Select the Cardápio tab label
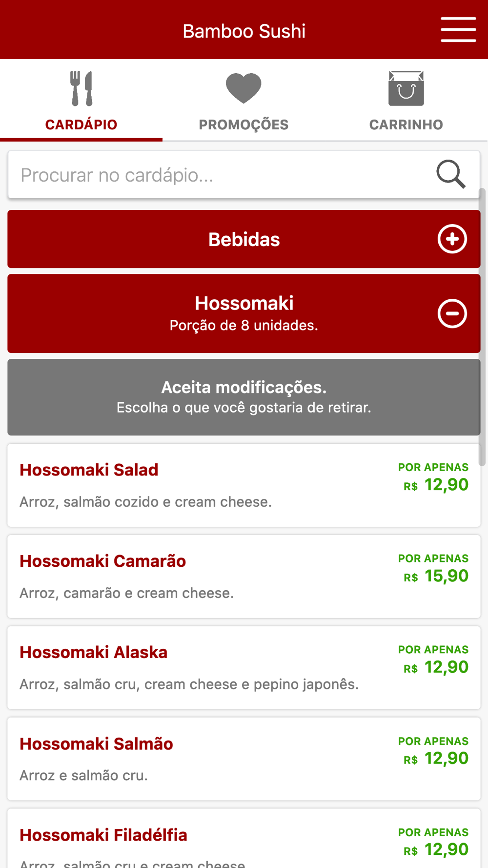 point(81,124)
